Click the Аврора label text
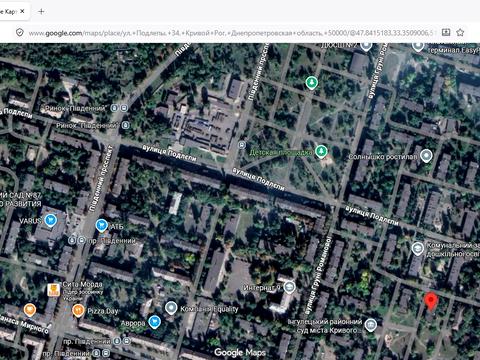The image size is (480, 360). pos(133,323)
